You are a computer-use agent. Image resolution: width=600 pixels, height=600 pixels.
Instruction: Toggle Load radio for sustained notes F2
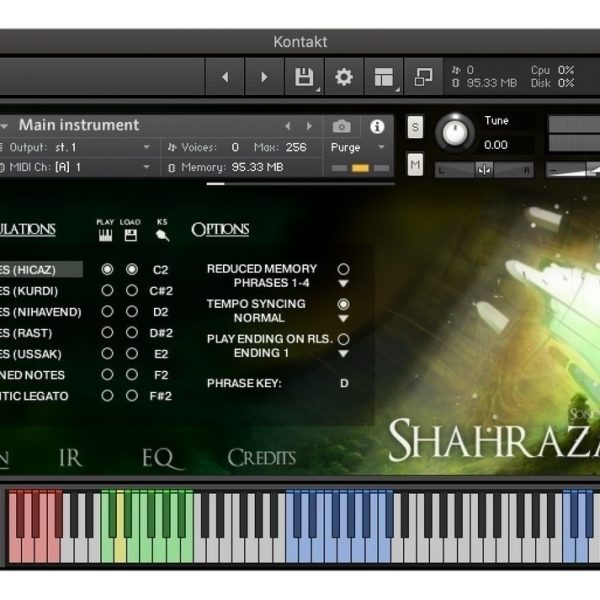point(132,374)
